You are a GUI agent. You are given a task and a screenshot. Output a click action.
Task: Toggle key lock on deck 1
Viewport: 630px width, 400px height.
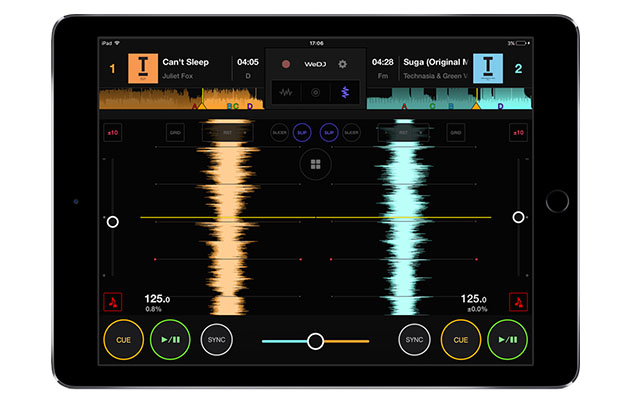point(112,301)
